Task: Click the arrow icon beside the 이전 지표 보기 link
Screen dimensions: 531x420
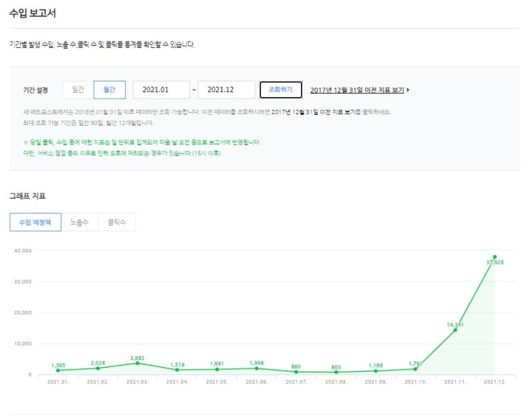Action: click(408, 90)
